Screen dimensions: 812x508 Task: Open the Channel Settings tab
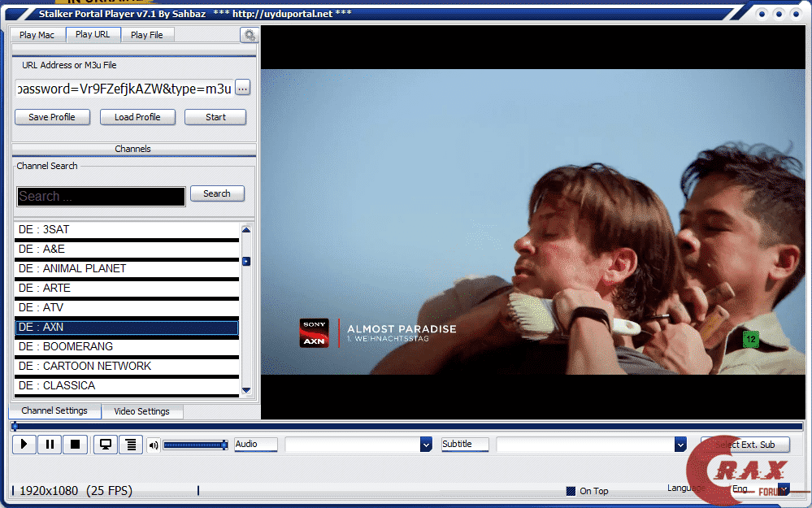point(55,410)
